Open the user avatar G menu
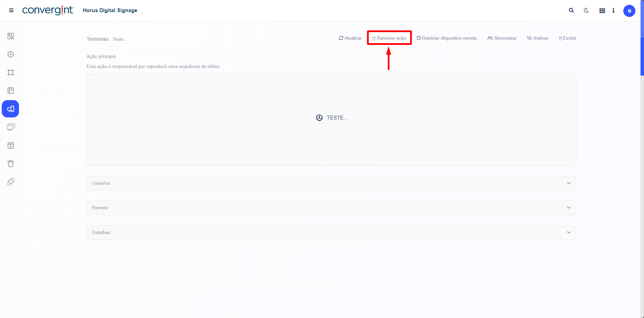 [x=629, y=11]
